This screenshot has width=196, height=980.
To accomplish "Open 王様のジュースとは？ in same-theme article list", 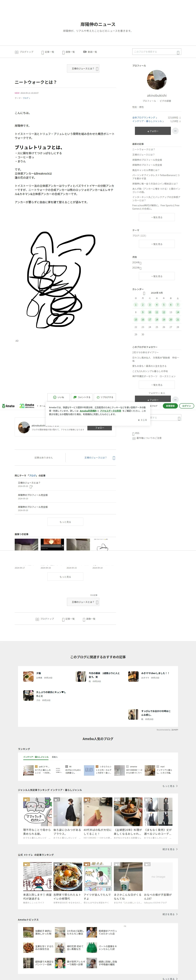I will tap(29, 483).
